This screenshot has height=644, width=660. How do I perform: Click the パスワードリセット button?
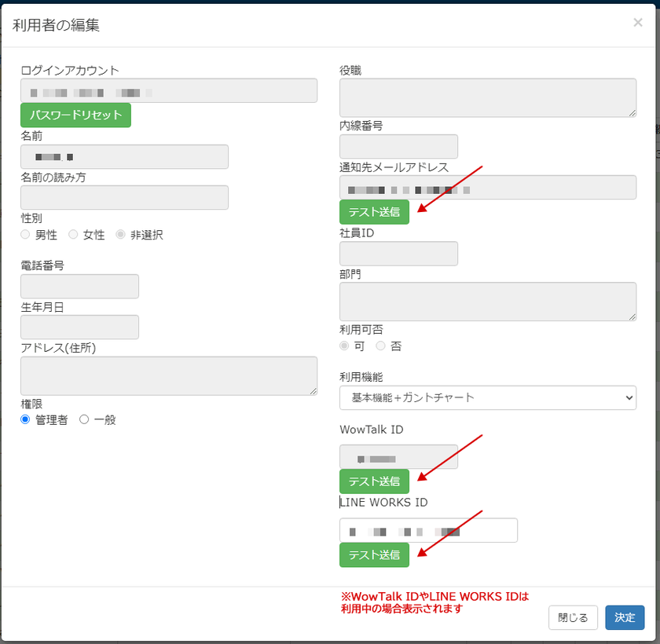pos(75,115)
